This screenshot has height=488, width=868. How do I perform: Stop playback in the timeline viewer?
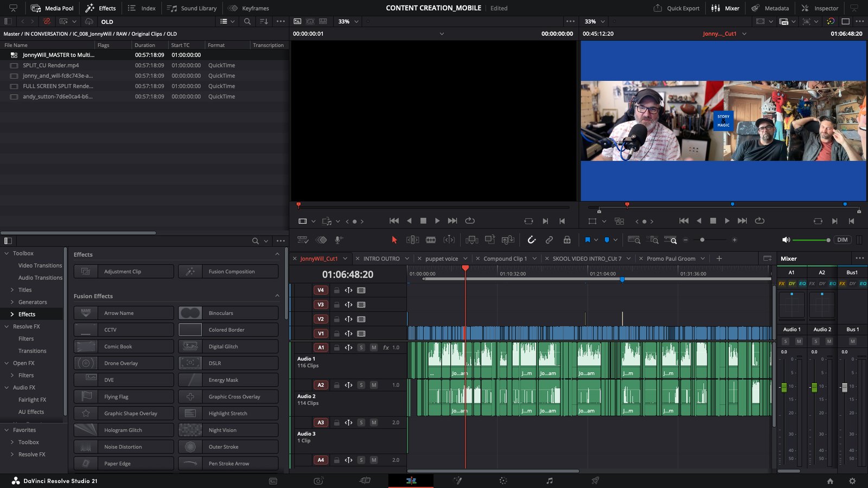[713, 221]
